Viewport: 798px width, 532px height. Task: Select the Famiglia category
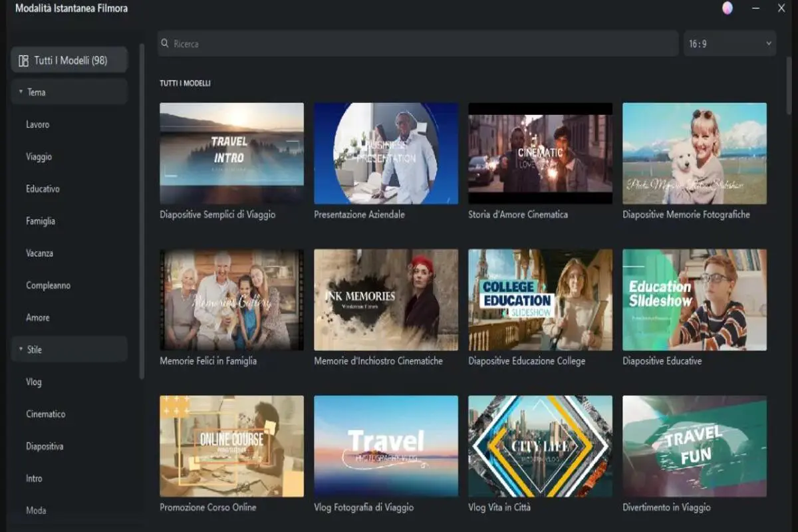(41, 221)
